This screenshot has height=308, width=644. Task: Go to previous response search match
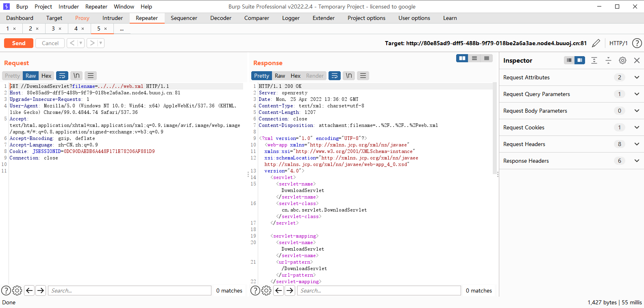[278, 291]
